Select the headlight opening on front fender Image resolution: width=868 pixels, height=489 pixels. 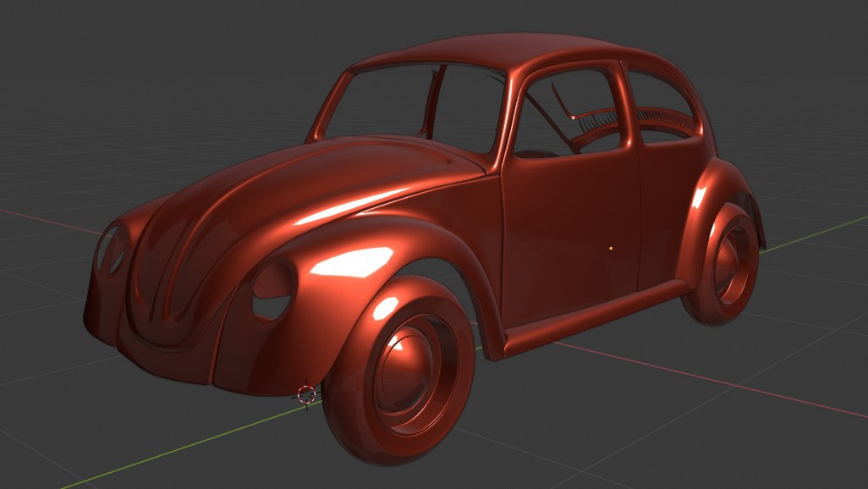(x=273, y=290)
